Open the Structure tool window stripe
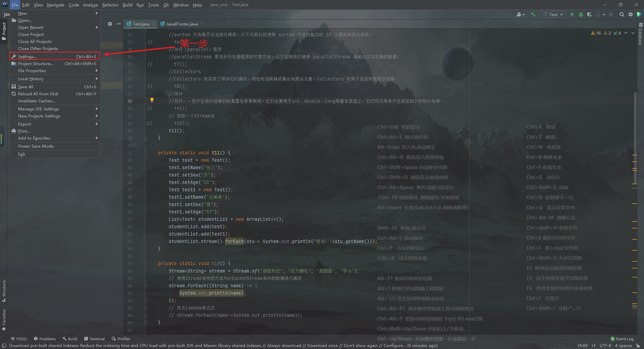644x349 pixels. pos(4,291)
